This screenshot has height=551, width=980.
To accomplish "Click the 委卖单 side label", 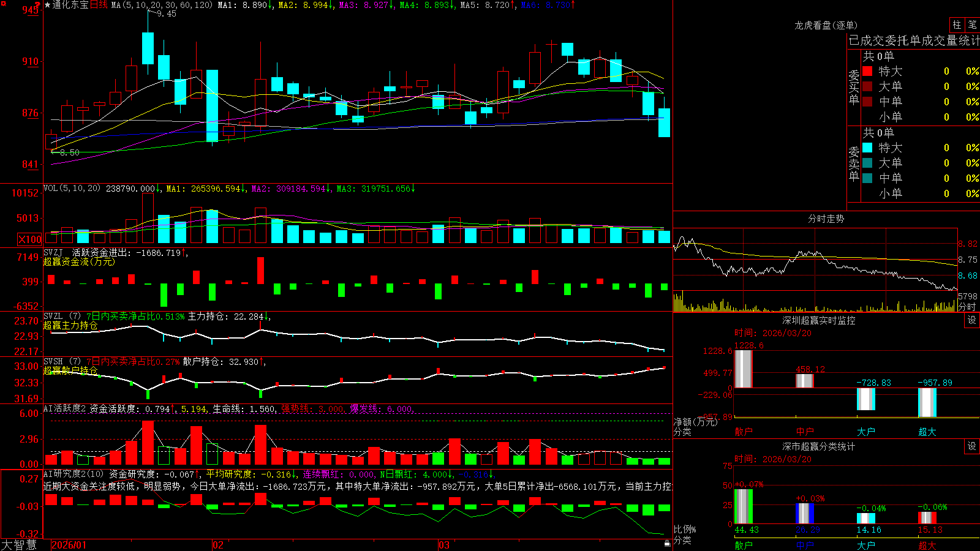I will (854, 163).
